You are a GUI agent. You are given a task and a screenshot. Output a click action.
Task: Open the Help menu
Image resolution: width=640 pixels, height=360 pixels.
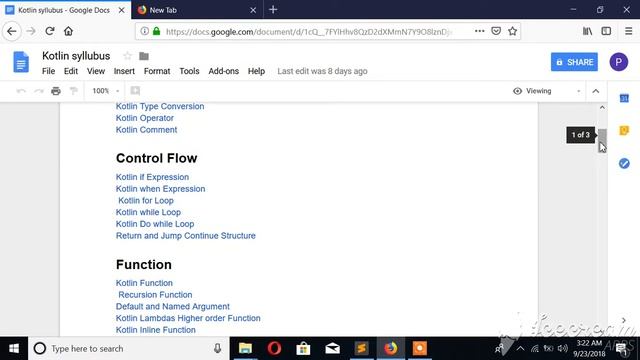point(256,71)
